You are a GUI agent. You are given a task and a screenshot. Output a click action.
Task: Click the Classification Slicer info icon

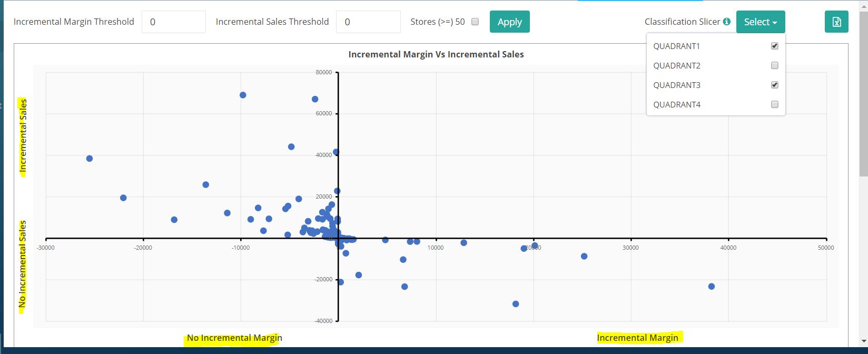coord(727,22)
